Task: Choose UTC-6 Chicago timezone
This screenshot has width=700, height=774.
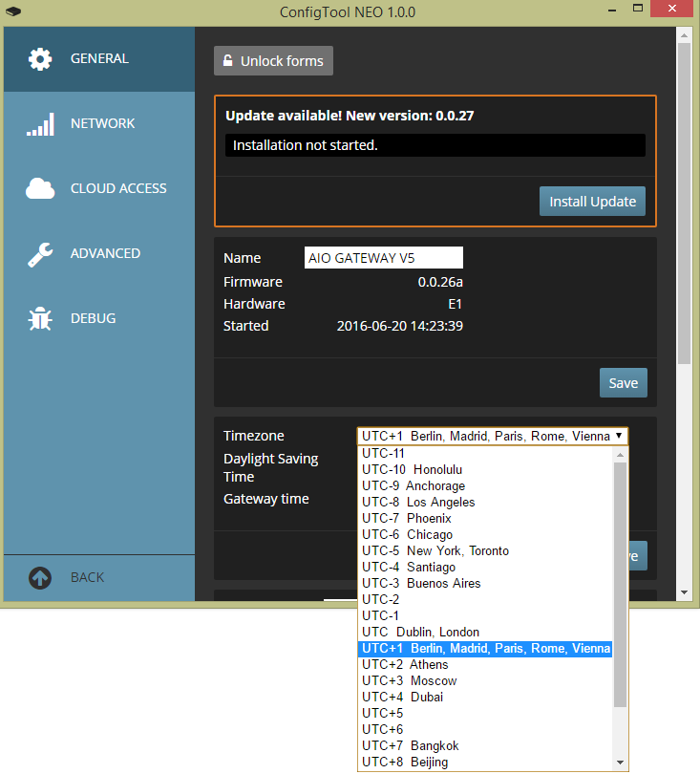Action: [x=485, y=534]
